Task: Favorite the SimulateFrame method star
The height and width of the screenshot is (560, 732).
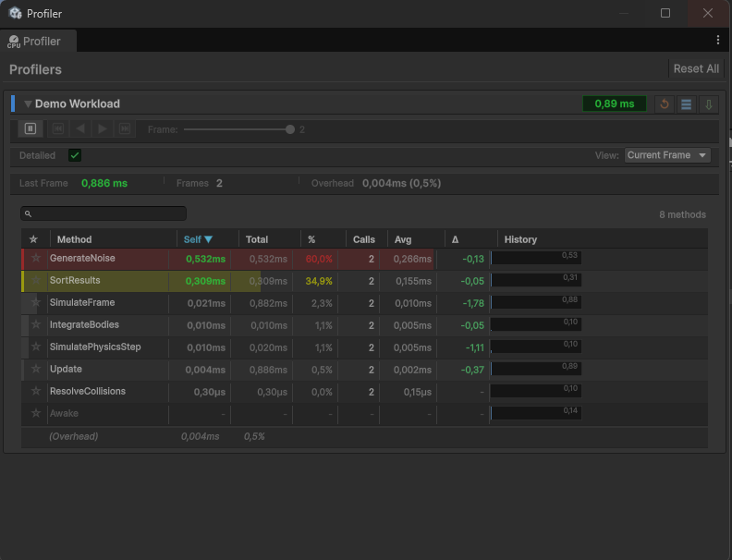Action: coord(36,302)
